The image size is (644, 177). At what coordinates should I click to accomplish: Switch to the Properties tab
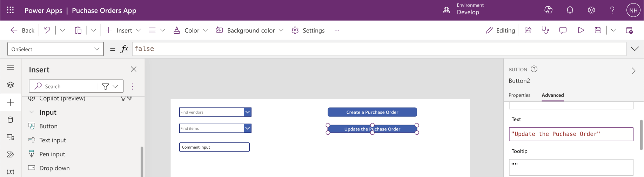click(519, 95)
